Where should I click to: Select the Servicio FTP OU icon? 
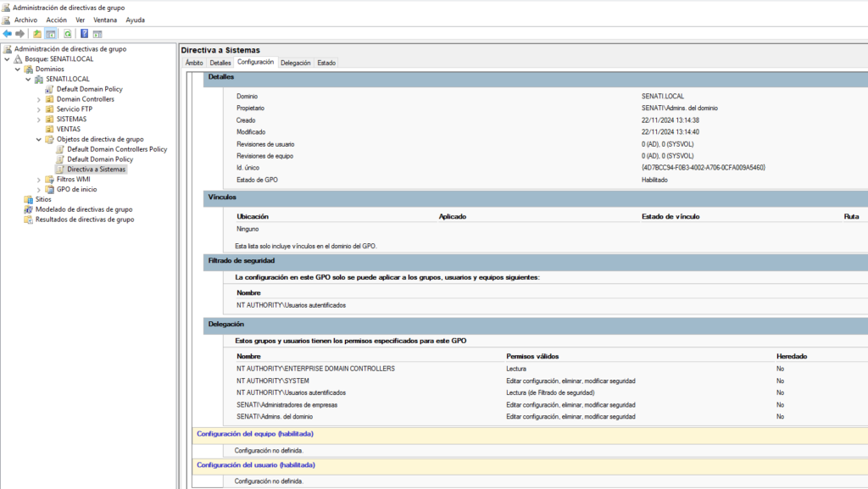(x=49, y=109)
